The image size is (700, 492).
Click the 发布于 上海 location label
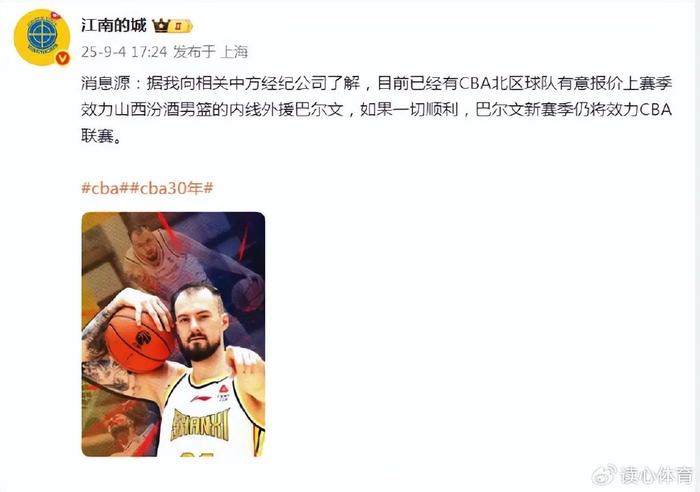point(210,52)
